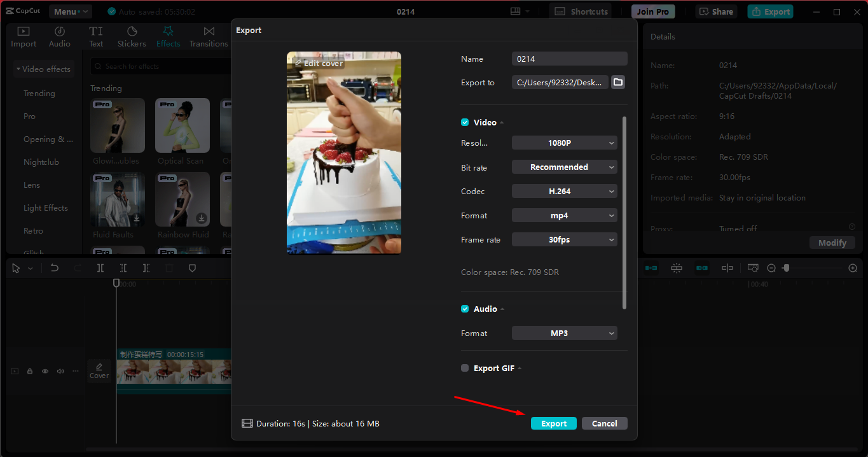Open the Audio library tab

coord(60,37)
